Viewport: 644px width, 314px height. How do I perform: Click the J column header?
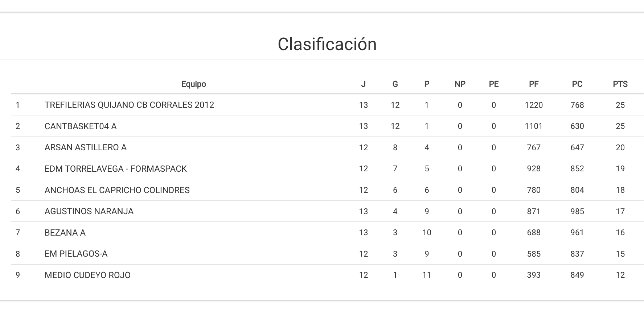pos(363,84)
